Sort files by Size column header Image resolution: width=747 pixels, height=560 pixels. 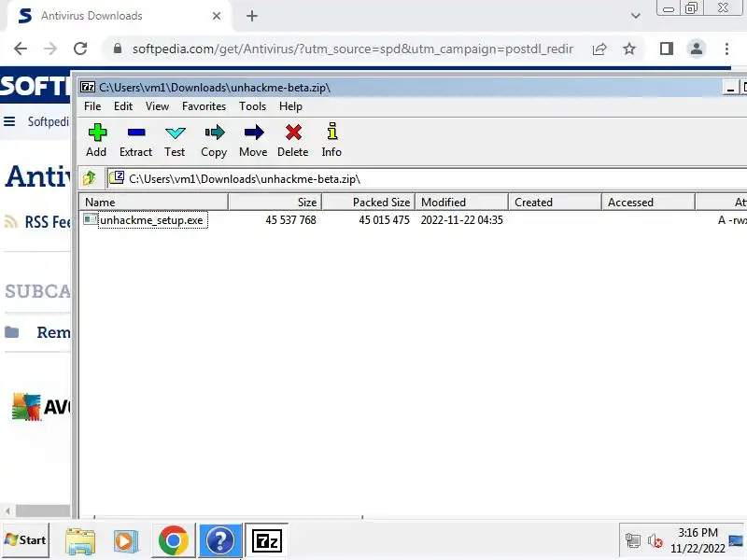tap(275, 202)
